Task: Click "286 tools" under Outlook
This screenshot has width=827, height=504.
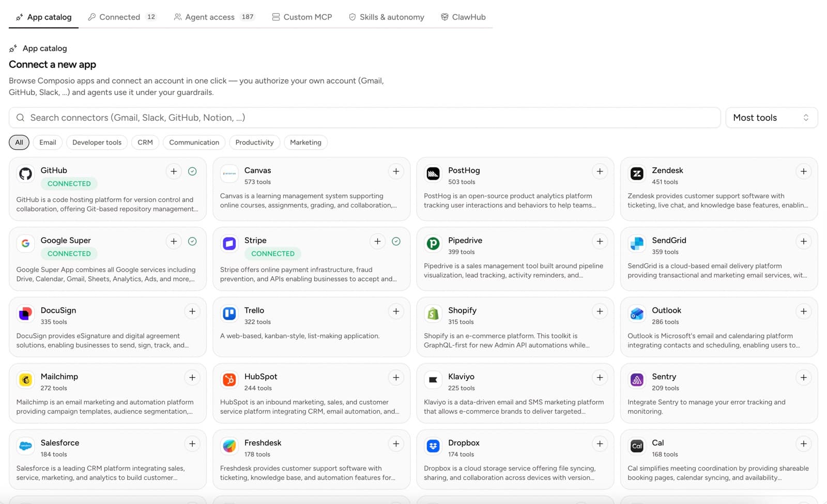Action: point(665,322)
